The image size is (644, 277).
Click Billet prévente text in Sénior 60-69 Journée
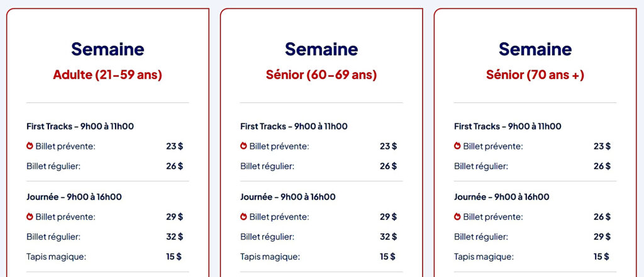point(279,217)
